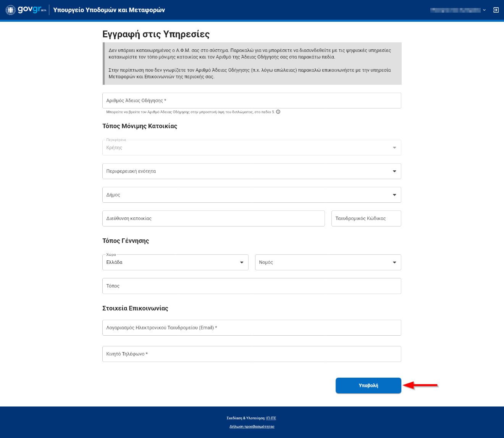Click the Κινητό Τηλέφωνο field
This screenshot has width=504, height=438.
tap(252, 354)
